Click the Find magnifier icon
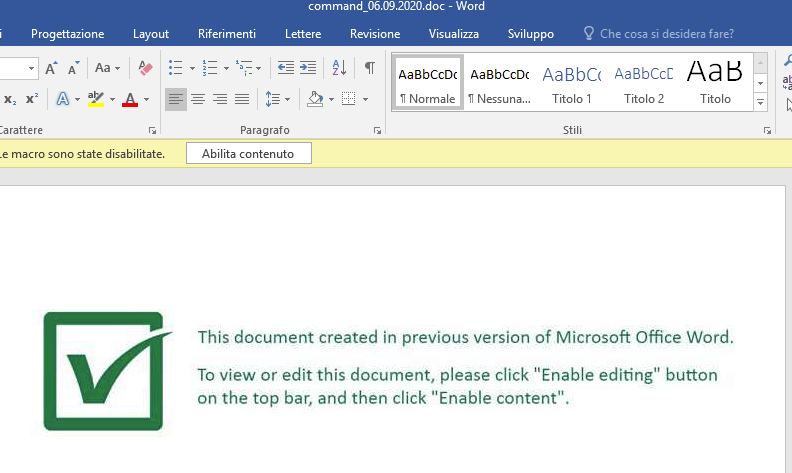 point(787,61)
